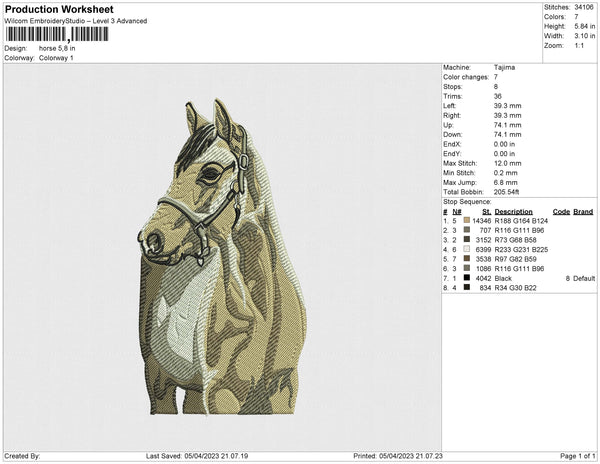Select the Zoom value 1:1

pos(579,46)
